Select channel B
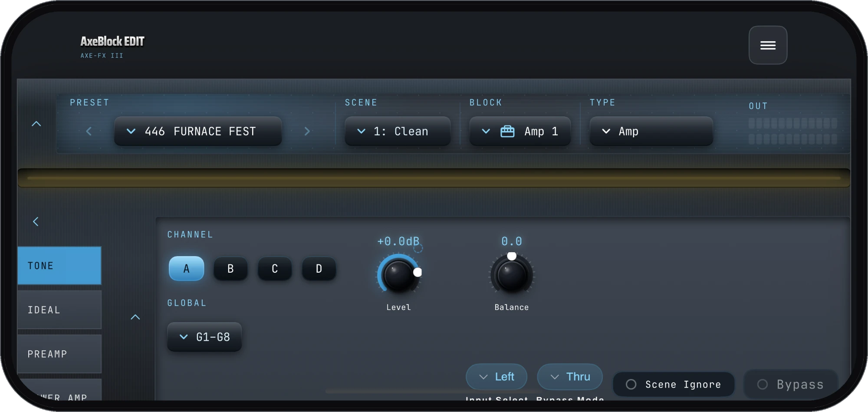Image resolution: width=868 pixels, height=412 pixels. click(x=230, y=269)
